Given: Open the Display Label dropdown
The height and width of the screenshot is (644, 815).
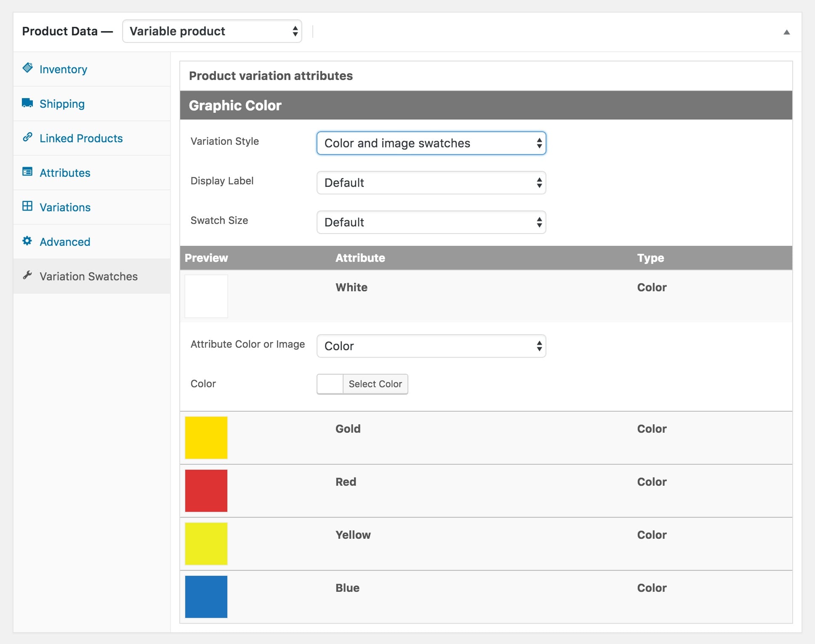Looking at the screenshot, I should pos(431,183).
